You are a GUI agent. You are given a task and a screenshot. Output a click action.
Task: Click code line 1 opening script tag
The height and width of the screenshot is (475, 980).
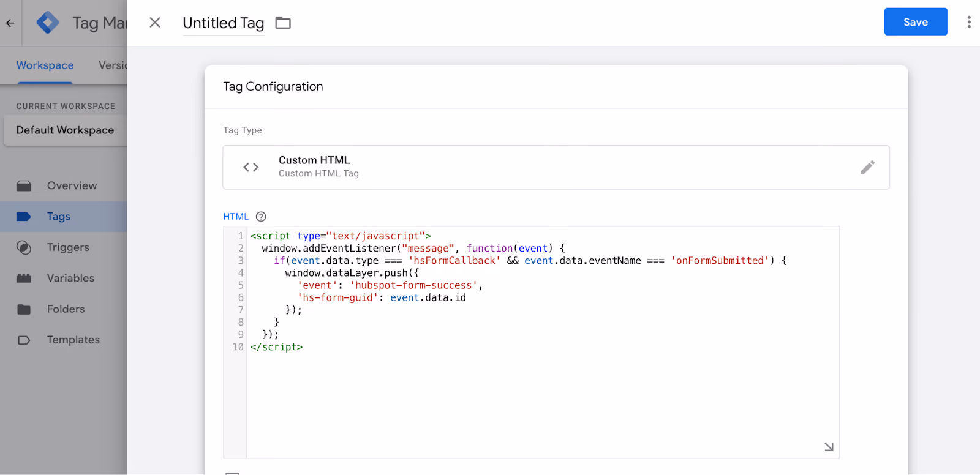[x=341, y=236]
